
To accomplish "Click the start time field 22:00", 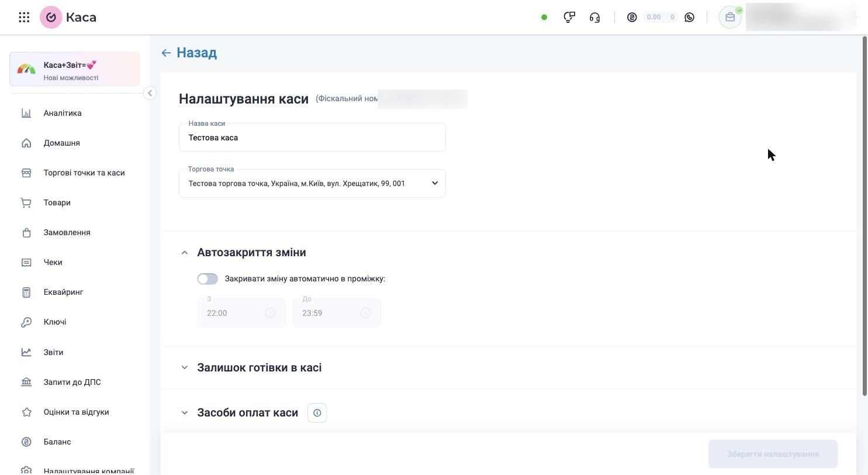I will [x=241, y=313].
